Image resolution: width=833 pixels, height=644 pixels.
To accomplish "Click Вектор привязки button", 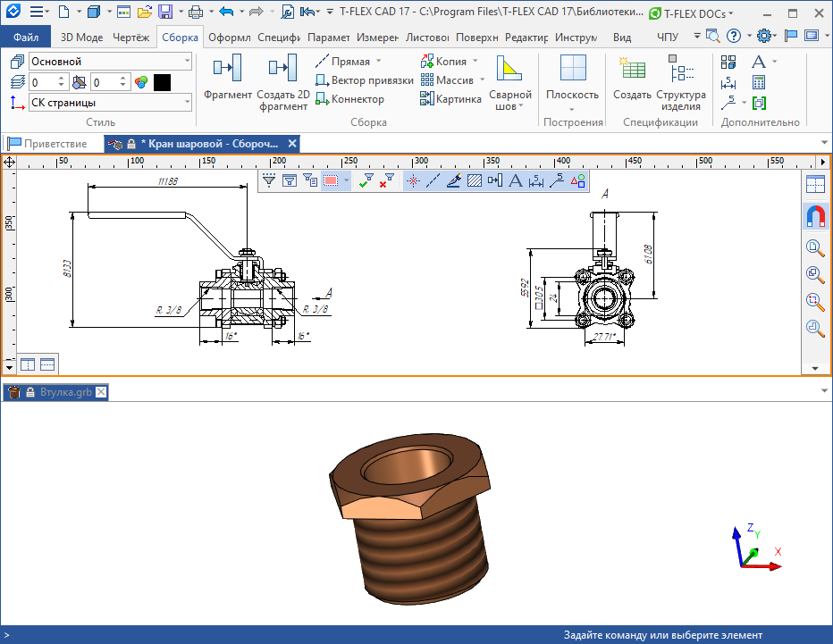I will pos(365,80).
